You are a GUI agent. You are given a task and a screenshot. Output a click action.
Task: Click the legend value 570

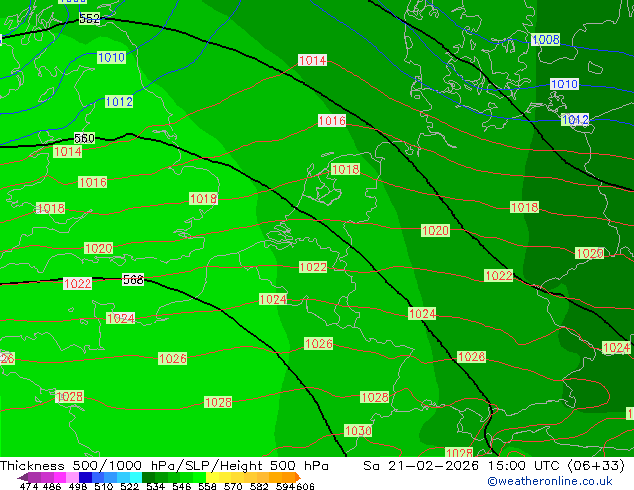click(233, 486)
